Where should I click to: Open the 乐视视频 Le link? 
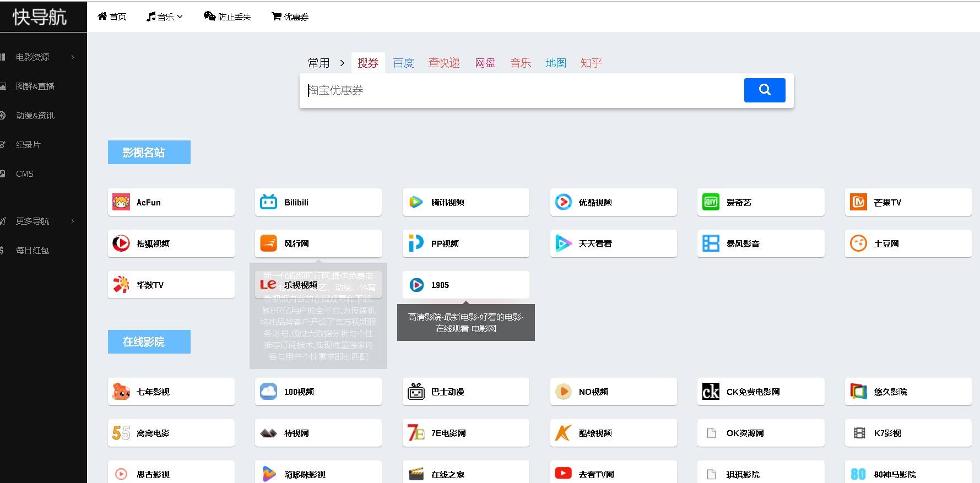pyautogui.click(x=318, y=285)
